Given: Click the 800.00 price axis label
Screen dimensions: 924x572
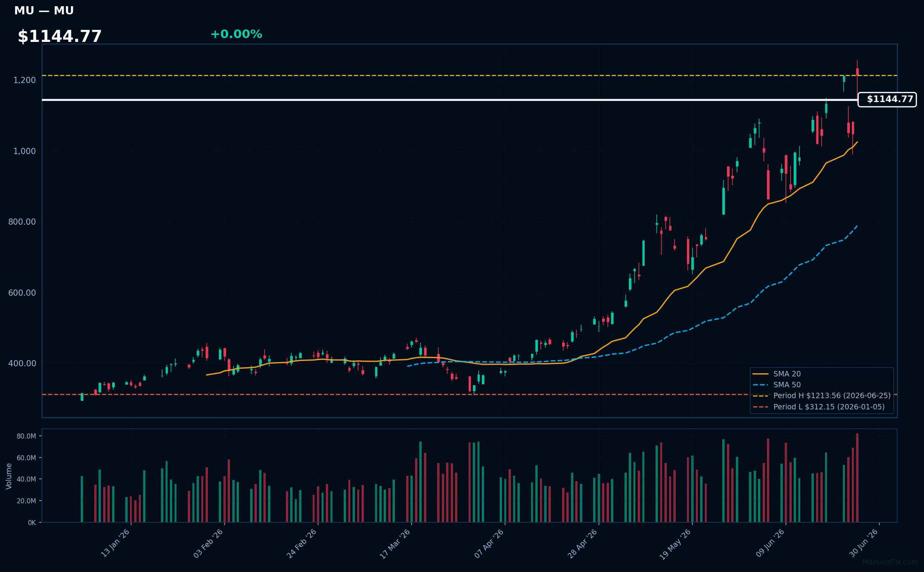Looking at the screenshot, I should (22, 222).
